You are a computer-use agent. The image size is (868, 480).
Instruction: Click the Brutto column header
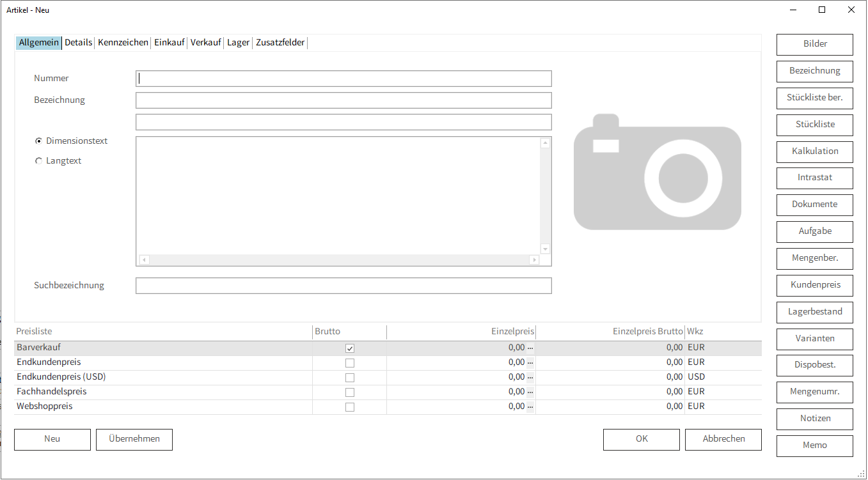[349, 332]
